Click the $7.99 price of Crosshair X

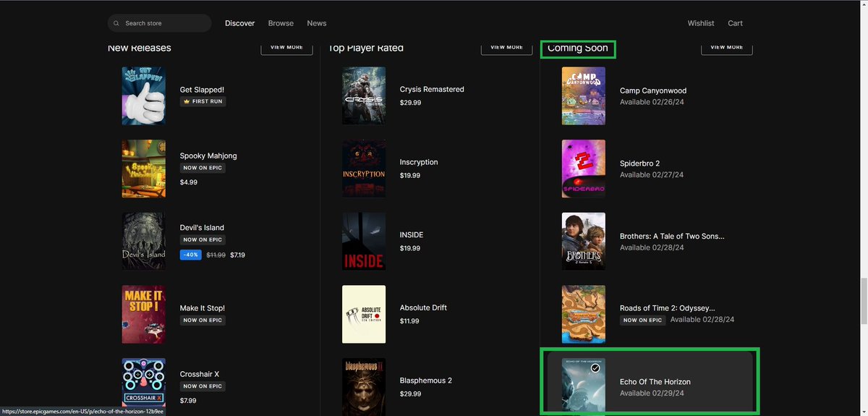coord(189,400)
